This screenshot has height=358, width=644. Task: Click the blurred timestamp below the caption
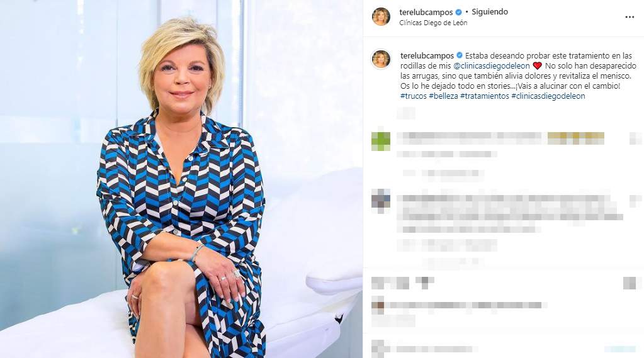[406, 113]
